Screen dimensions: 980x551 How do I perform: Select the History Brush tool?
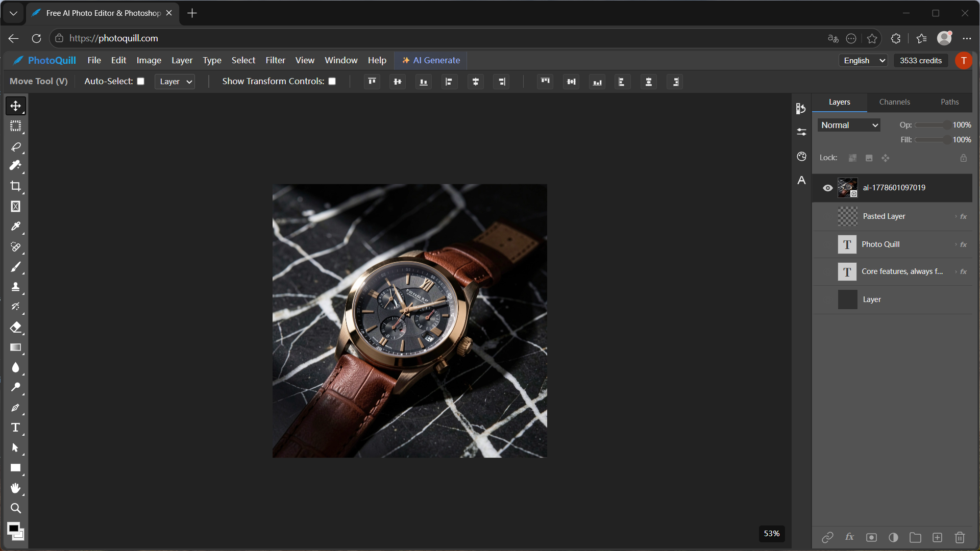click(15, 307)
